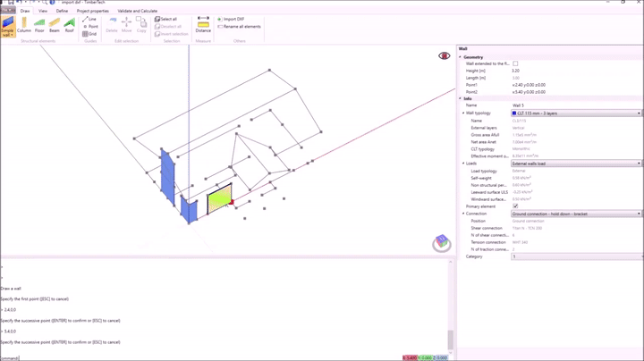
Task: Open the Wall typology CLT dropdown
Action: click(x=576, y=113)
